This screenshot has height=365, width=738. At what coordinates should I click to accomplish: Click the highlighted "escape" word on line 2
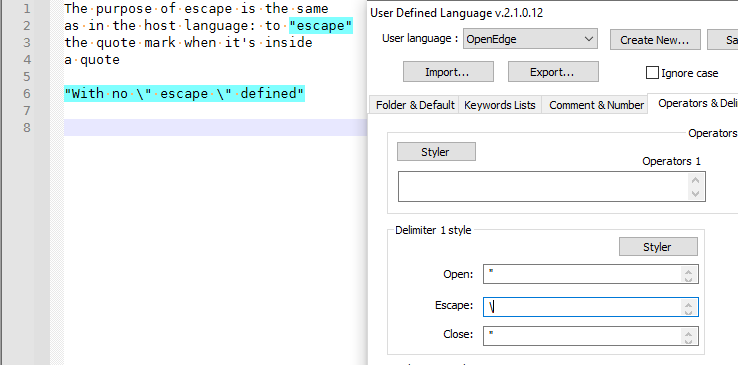[321, 25]
